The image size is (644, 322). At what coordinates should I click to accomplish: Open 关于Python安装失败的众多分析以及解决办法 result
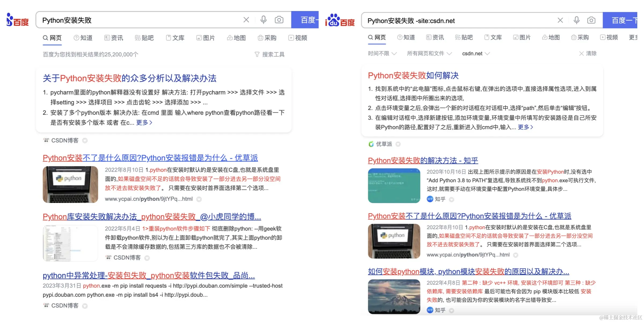[x=130, y=78]
